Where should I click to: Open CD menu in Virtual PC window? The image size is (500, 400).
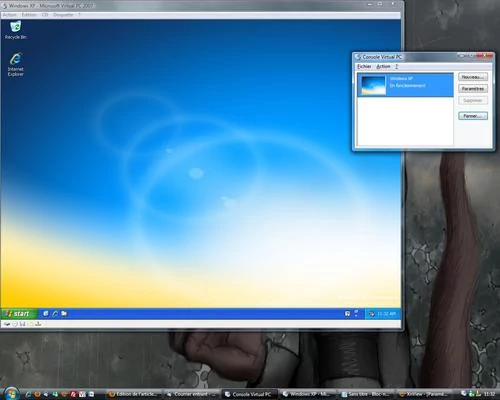45,15
